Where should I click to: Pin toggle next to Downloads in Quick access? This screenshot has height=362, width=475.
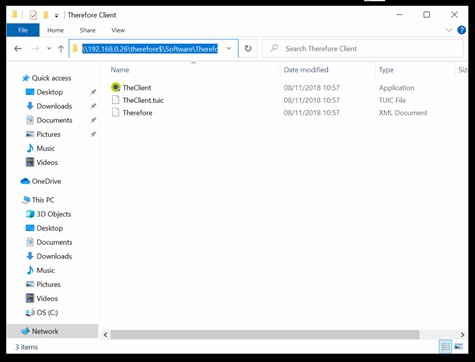[93, 106]
